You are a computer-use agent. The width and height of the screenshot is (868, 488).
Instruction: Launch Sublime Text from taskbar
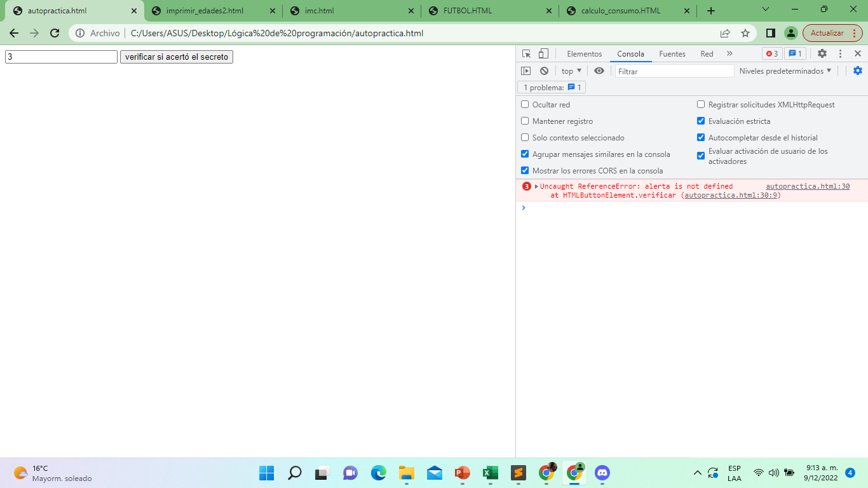click(x=518, y=473)
